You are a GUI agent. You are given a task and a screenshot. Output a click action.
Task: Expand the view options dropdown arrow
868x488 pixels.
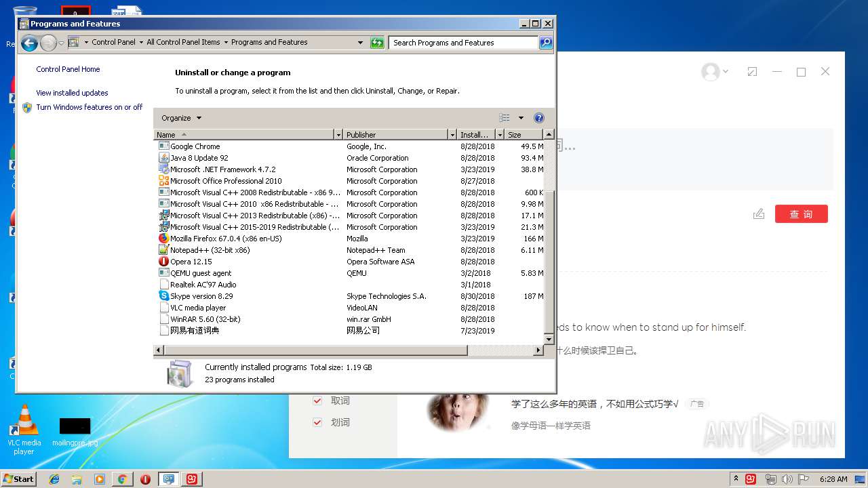tap(521, 118)
